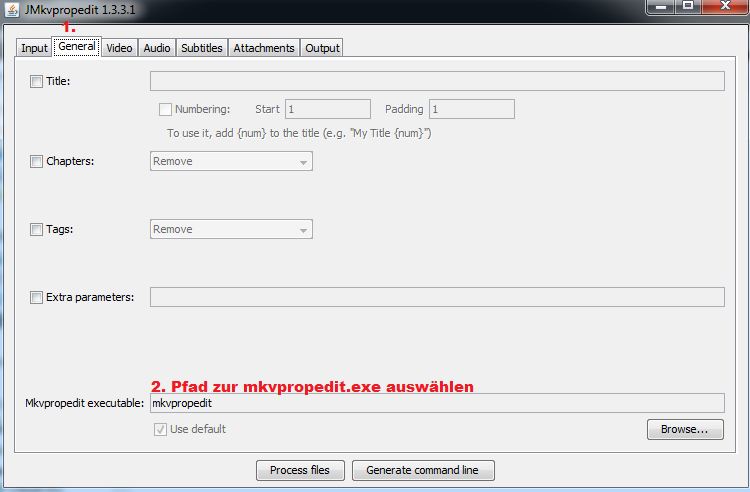Click the 'Mkvpropedit executable:' label

pos(85,404)
